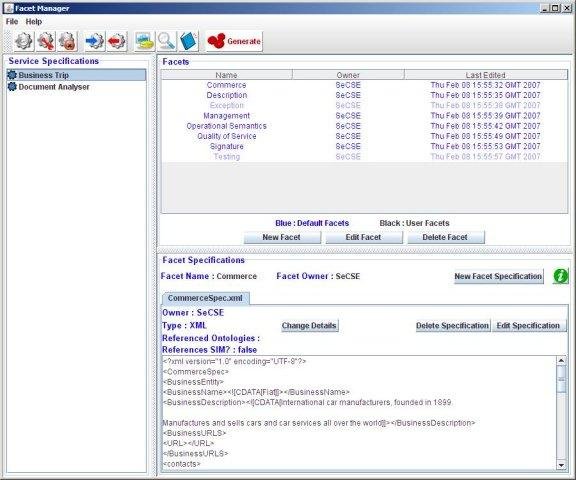Click the red arrow gear export icon
Viewport: 576px width, 480px height.
tap(117, 41)
